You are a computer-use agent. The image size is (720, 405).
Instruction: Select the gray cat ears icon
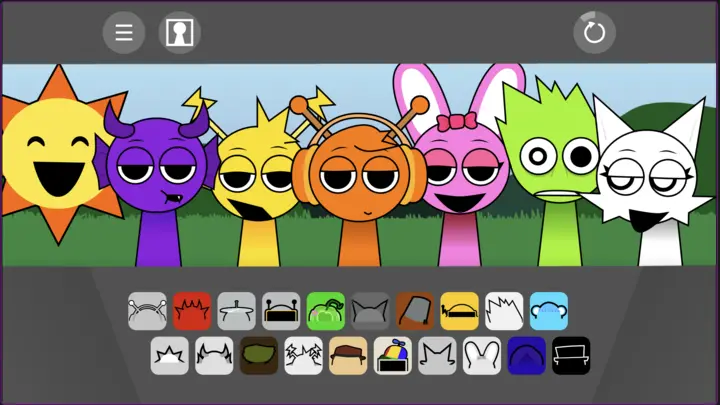point(370,311)
